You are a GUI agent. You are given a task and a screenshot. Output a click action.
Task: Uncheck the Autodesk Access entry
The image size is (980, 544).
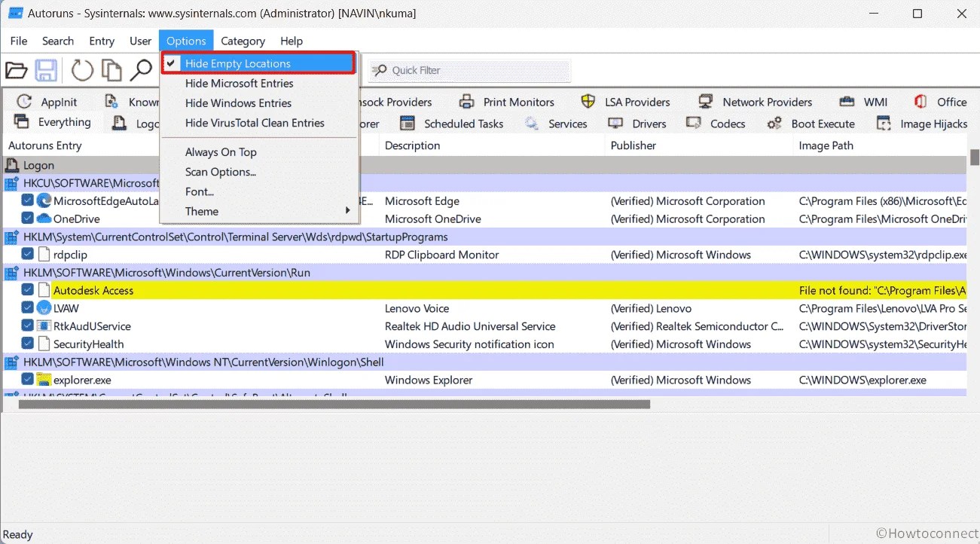point(28,290)
